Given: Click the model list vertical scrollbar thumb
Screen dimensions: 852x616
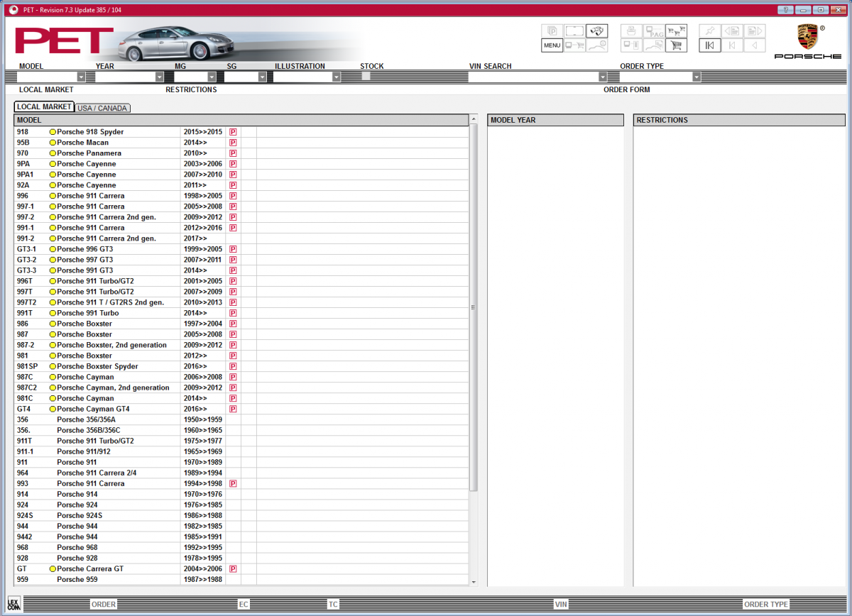Looking at the screenshot, I should coord(474,308).
